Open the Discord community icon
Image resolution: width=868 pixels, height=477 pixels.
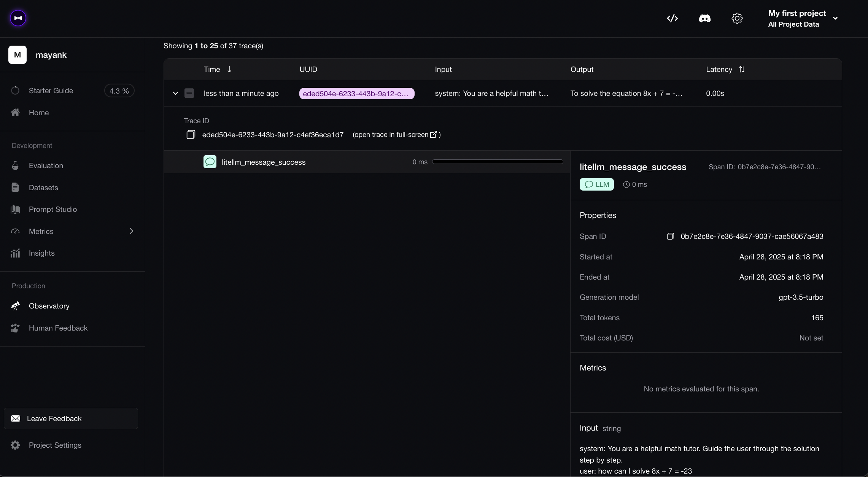pyautogui.click(x=704, y=18)
